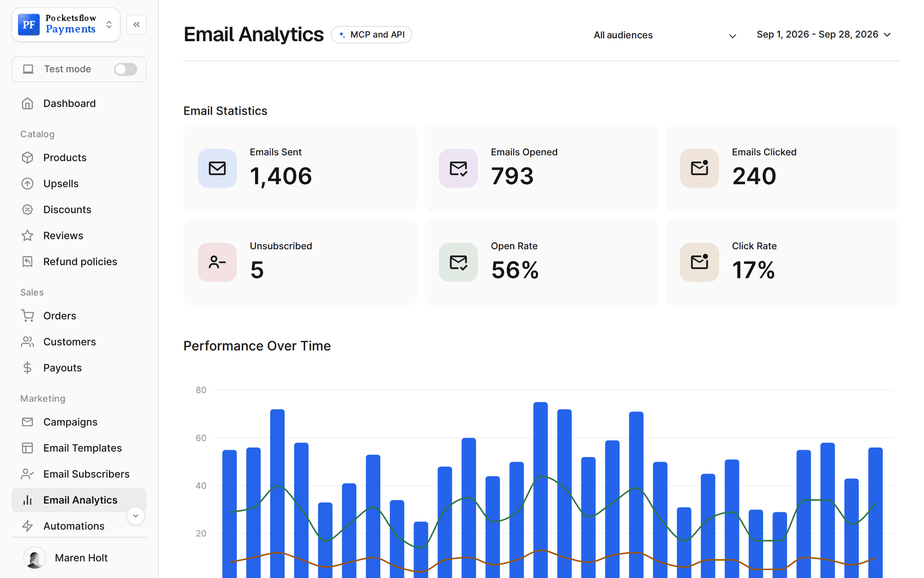Click the Performance Over Time heading

point(257,346)
